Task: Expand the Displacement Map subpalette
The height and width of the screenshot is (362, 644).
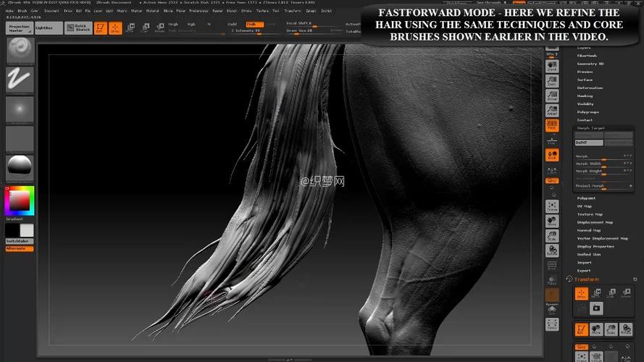Action: pos(595,222)
